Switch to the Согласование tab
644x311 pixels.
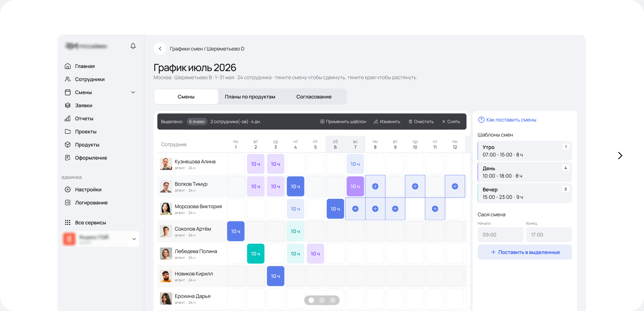point(314,97)
